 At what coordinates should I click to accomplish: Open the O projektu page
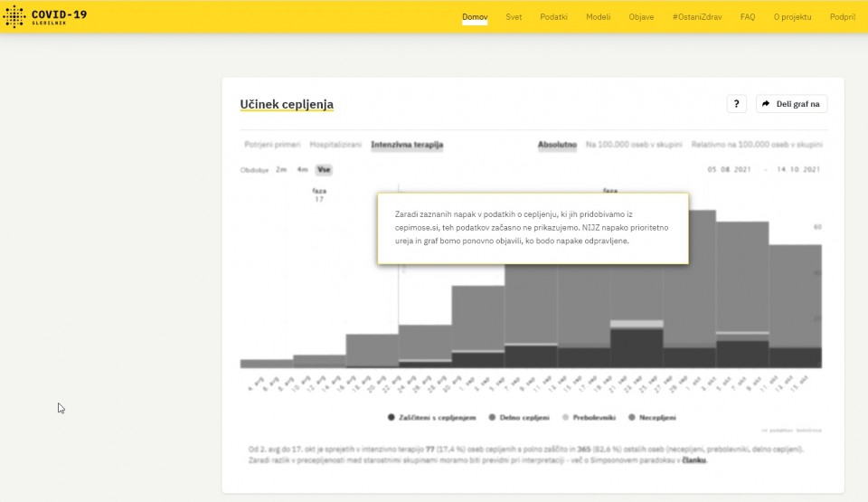(792, 17)
